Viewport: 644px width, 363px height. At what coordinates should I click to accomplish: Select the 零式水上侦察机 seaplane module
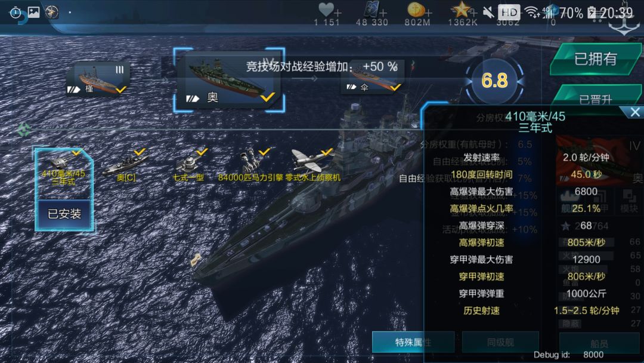click(313, 165)
